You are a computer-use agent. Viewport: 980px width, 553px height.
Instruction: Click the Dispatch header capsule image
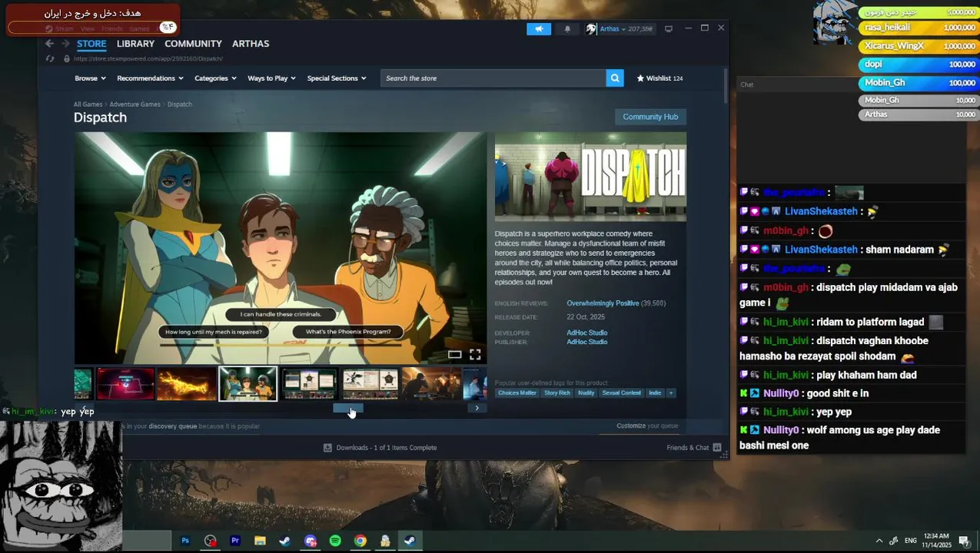pos(590,177)
